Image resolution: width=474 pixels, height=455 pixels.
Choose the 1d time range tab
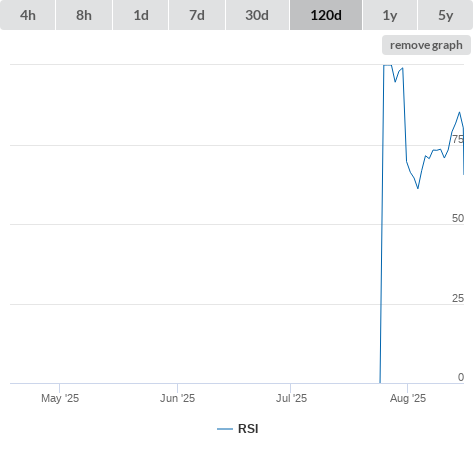tap(141, 15)
